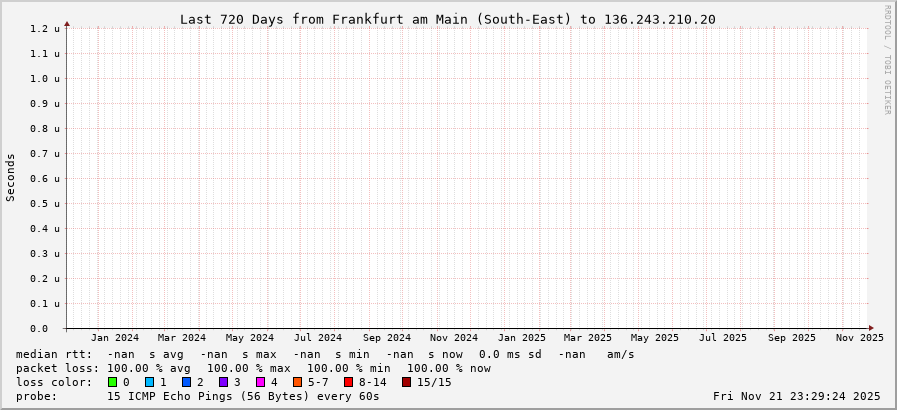Click the median rtt statistics row
897x410 pixels.
(325, 354)
